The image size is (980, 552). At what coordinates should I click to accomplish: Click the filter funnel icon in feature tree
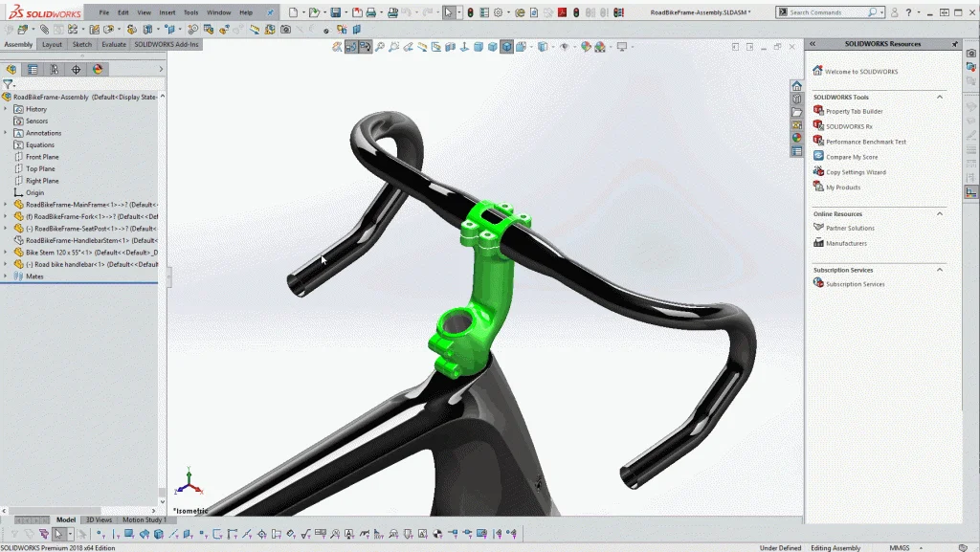(8, 83)
